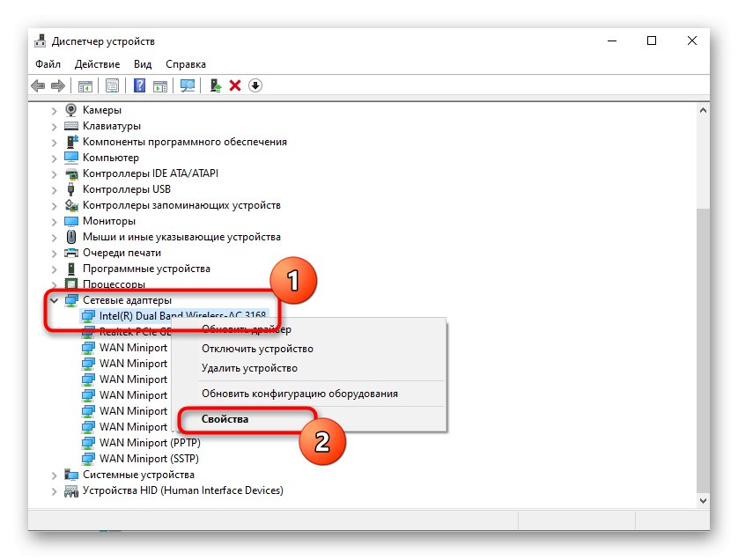Select the Сетевые адаптеры label
Image resolution: width=738 pixels, height=560 pixels.
tap(127, 299)
